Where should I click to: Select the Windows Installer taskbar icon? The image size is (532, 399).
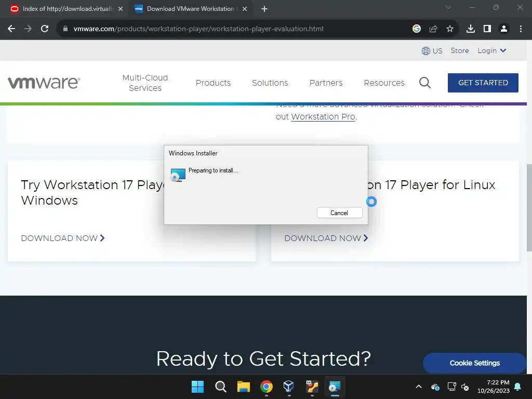(335, 387)
